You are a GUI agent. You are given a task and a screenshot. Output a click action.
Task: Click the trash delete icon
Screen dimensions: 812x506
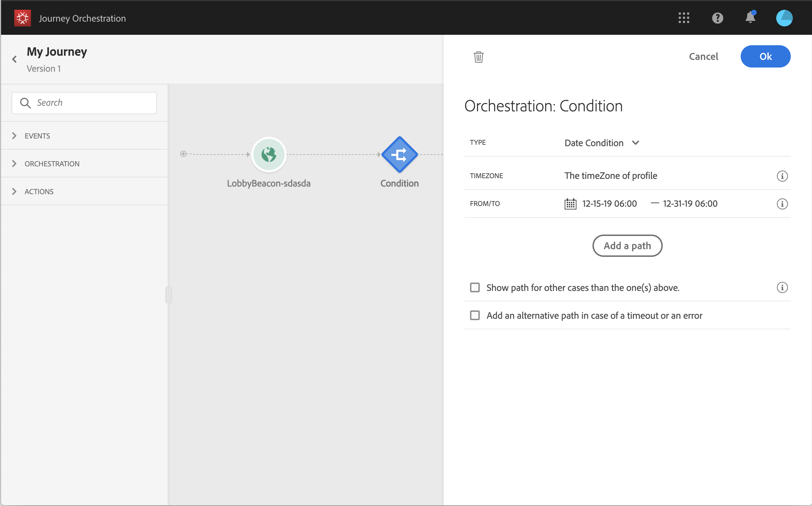click(478, 57)
